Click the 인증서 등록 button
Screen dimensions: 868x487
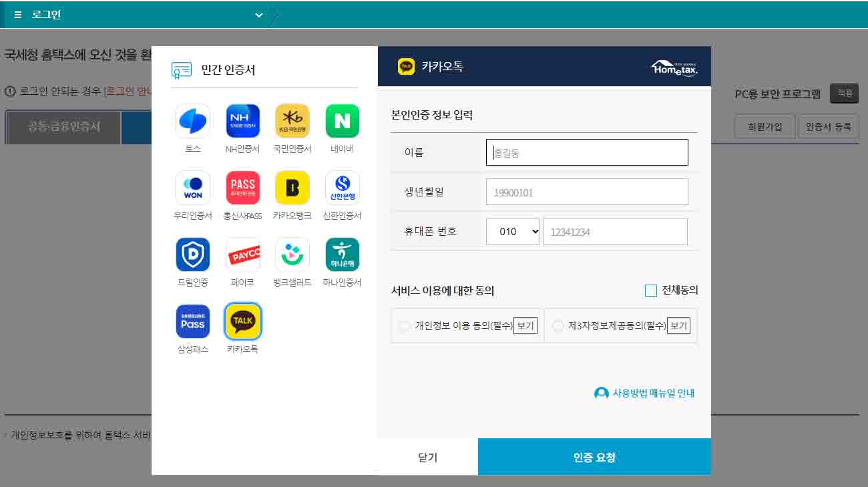[x=829, y=127]
